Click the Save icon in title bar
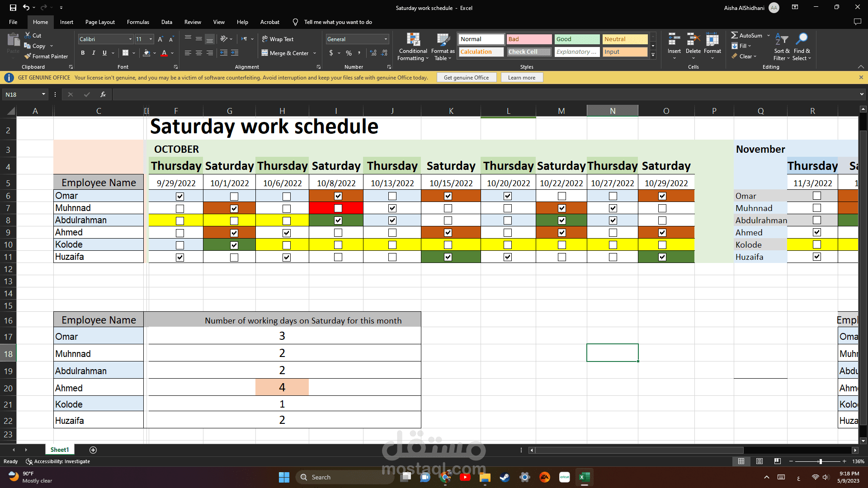The image size is (868, 488). tap(13, 8)
